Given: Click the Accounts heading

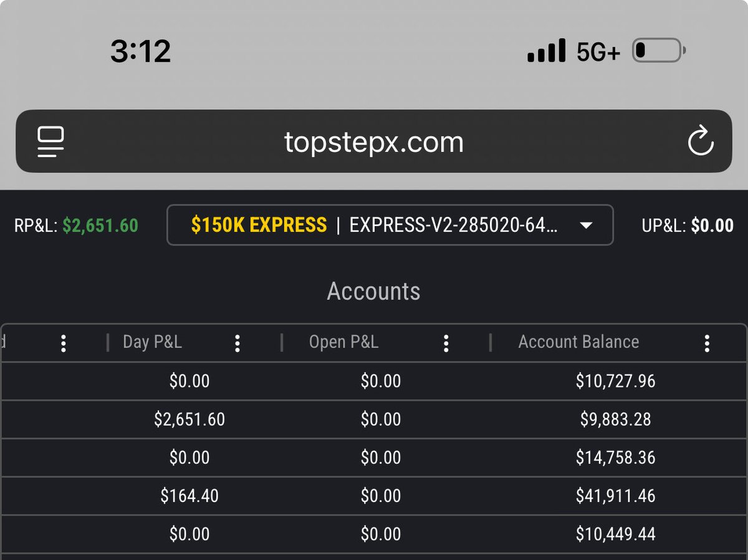Looking at the screenshot, I should [x=373, y=291].
